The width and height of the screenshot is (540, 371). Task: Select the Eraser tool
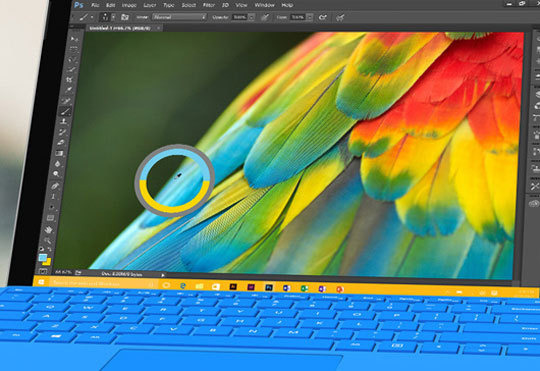click(61, 142)
